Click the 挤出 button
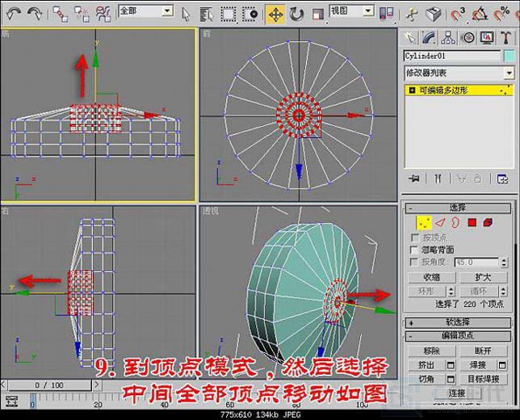The height and width of the screenshot is (420, 520). pyautogui.click(x=426, y=365)
